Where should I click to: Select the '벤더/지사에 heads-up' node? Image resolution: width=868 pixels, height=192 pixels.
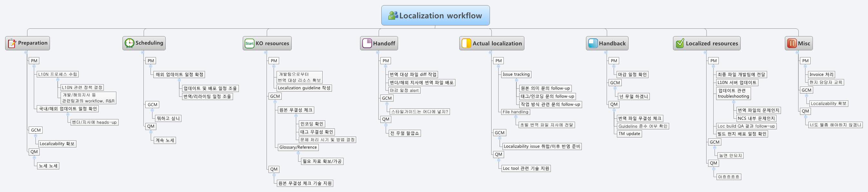[x=94, y=122]
